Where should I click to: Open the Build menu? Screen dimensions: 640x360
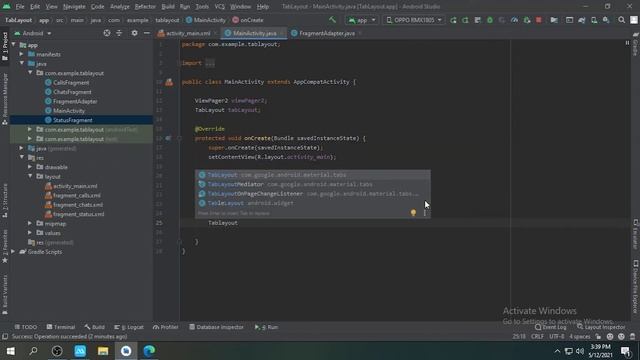168,7
